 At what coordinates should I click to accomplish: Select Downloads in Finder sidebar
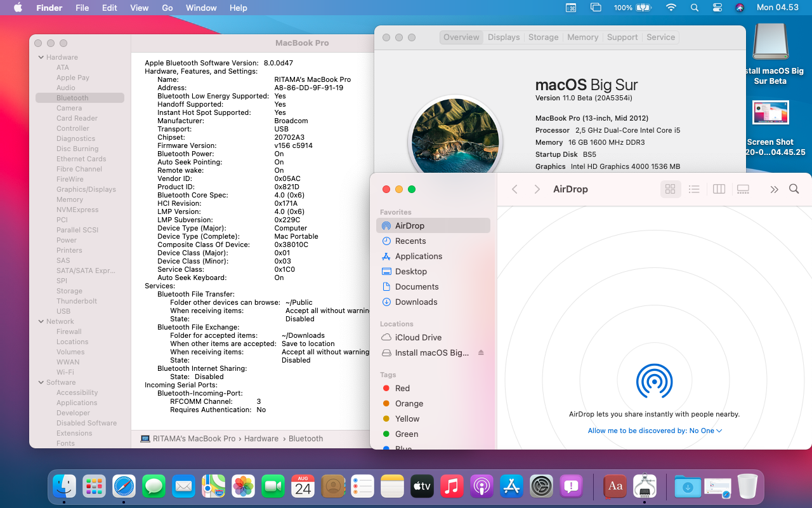click(433, 302)
